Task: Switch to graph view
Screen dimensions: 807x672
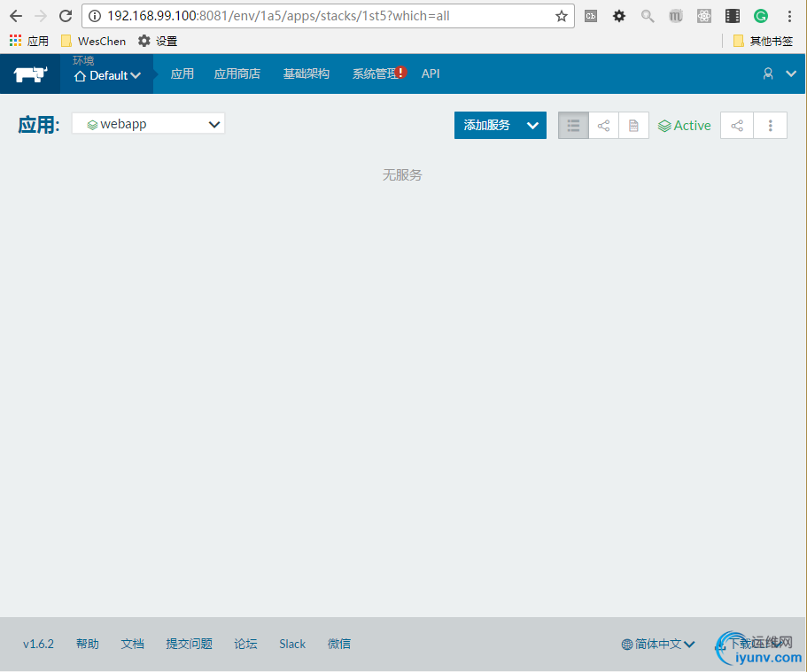Action: tap(604, 125)
